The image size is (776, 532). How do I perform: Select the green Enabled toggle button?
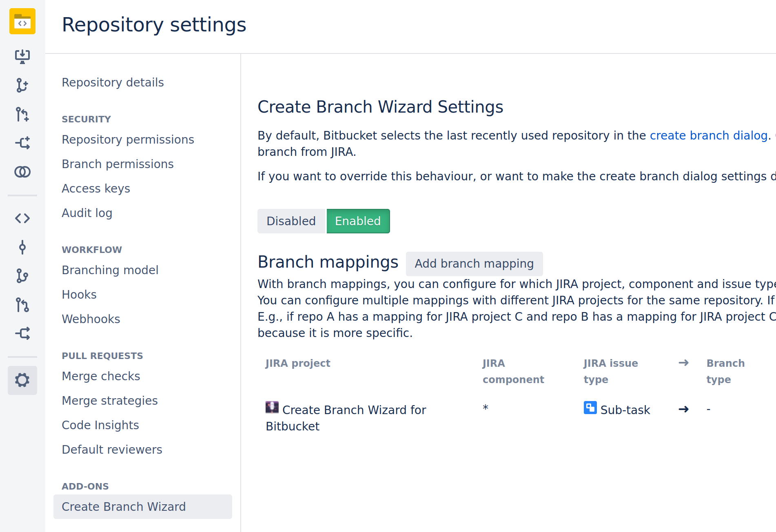(x=358, y=221)
